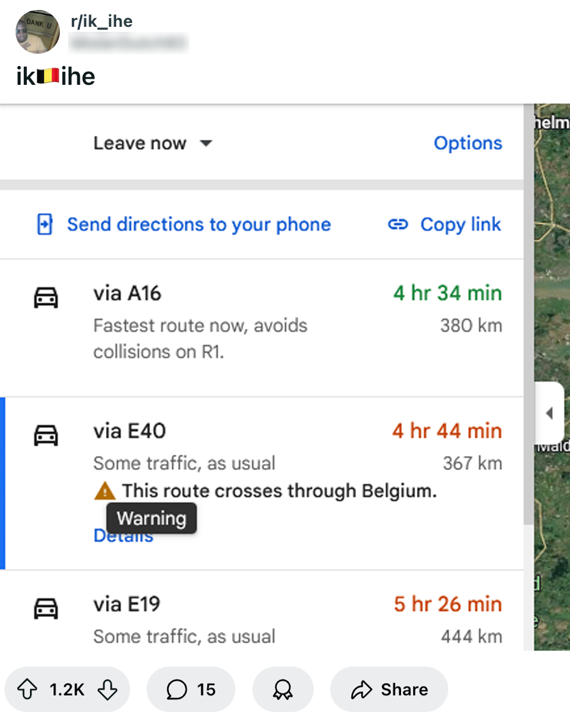The height and width of the screenshot is (728, 570).
Task: Click the poster's avatar picture
Action: point(37,32)
